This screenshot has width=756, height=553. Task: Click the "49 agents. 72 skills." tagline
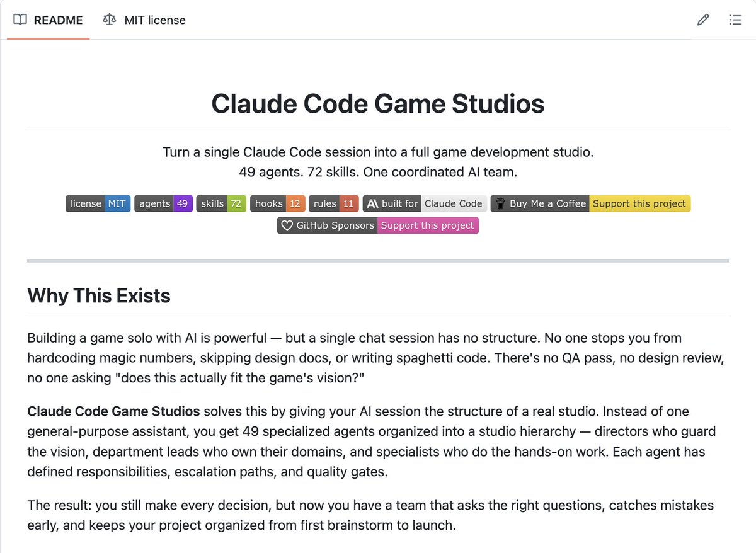[x=378, y=171]
